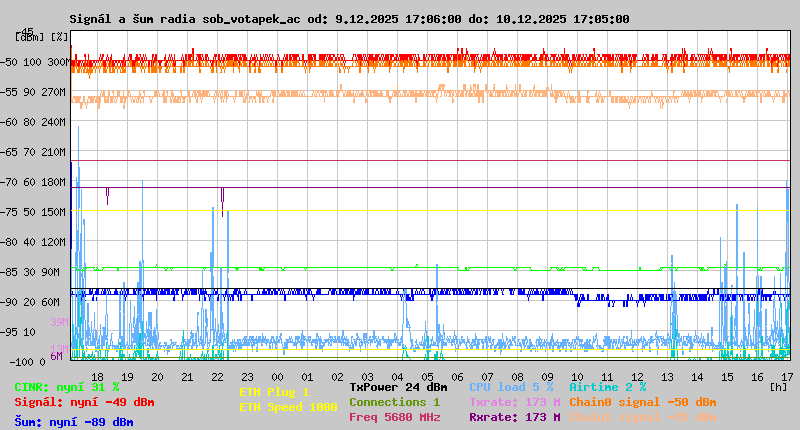
Task: Click the Txrate 173 M legend
Action: tap(514, 402)
